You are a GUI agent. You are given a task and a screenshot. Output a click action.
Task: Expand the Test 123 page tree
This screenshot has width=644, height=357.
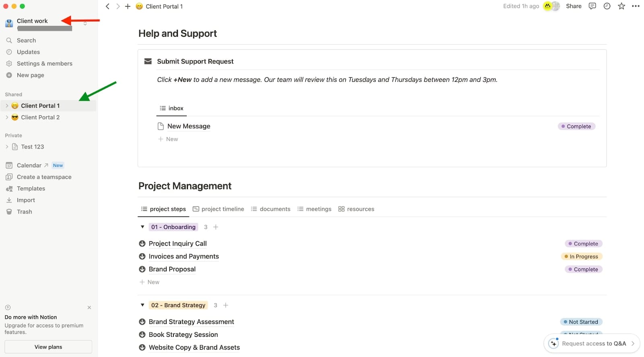(7, 147)
